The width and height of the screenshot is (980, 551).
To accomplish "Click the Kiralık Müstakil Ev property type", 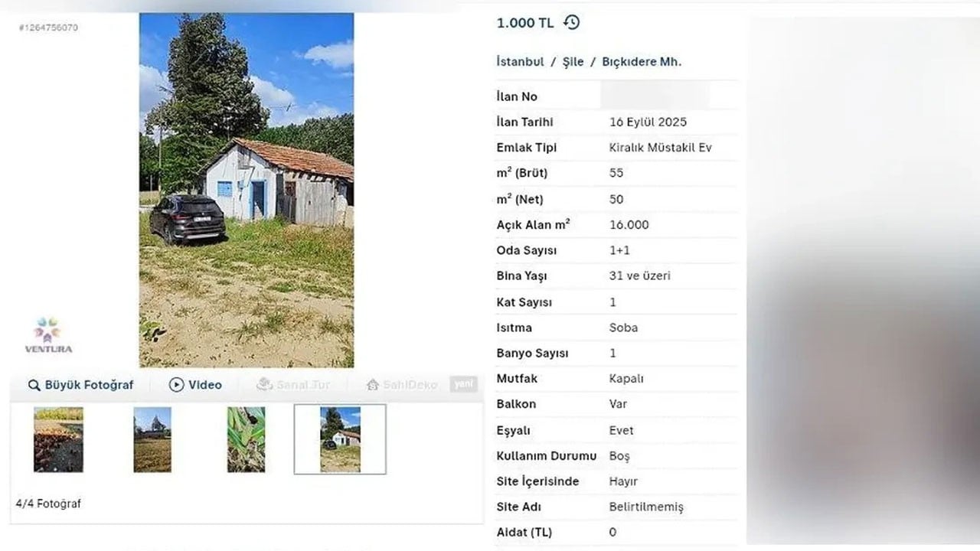I will [x=661, y=148].
